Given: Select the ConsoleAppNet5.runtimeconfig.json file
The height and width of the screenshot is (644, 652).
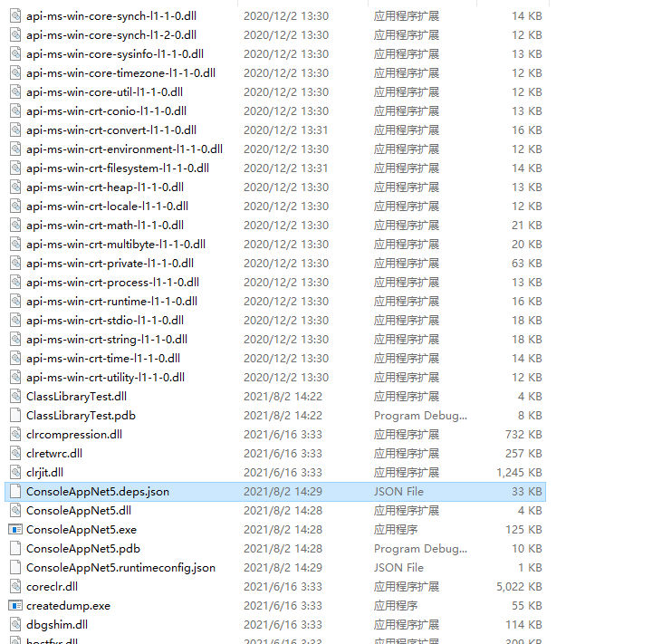Looking at the screenshot, I should (120, 567).
